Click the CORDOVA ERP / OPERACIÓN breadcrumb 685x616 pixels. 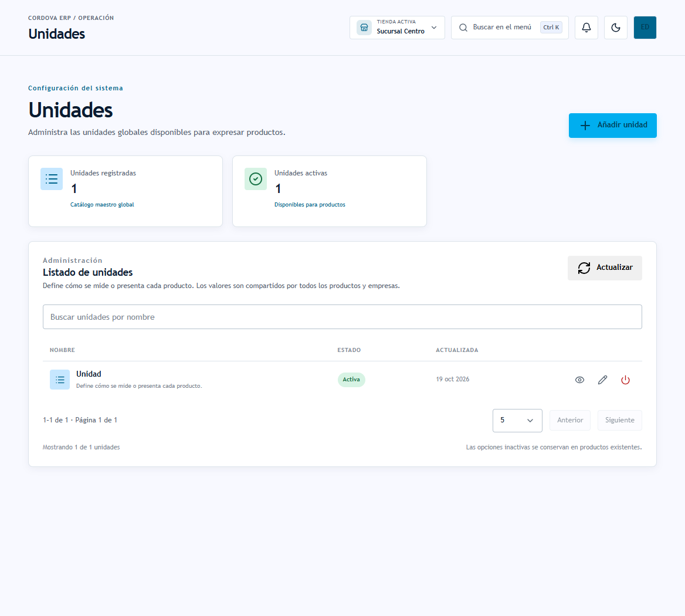(x=71, y=18)
